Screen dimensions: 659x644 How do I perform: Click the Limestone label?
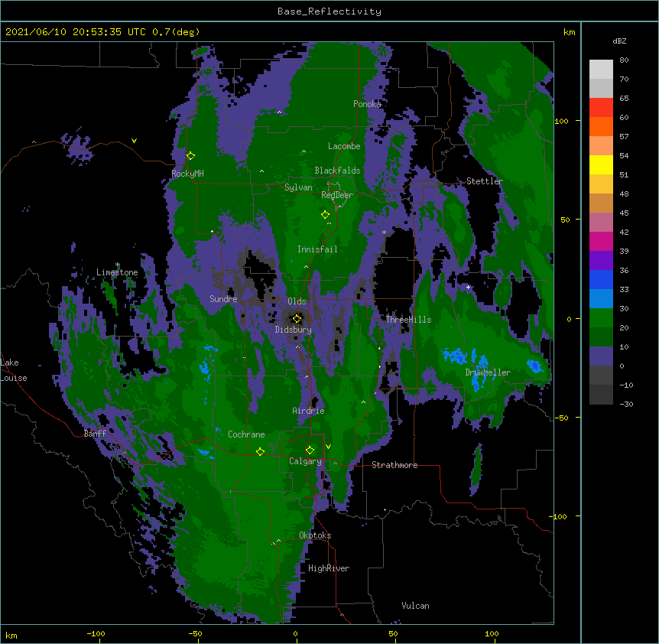(117, 272)
